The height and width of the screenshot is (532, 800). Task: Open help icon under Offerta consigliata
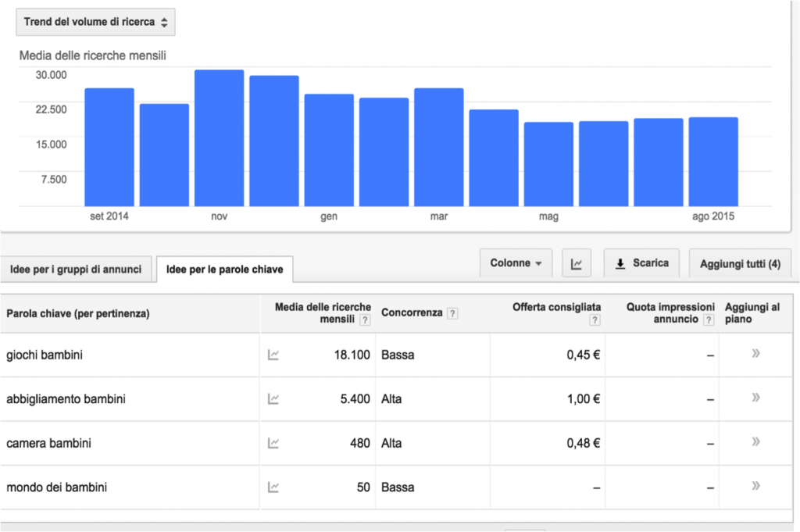pyautogui.click(x=595, y=320)
